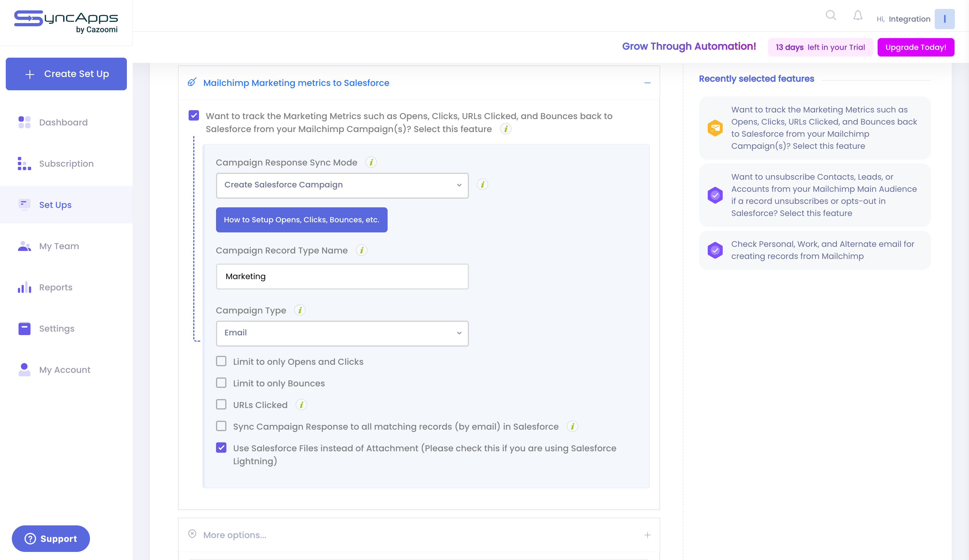Click the Hi, Integration greeting
The image size is (969, 560).
tap(903, 19)
